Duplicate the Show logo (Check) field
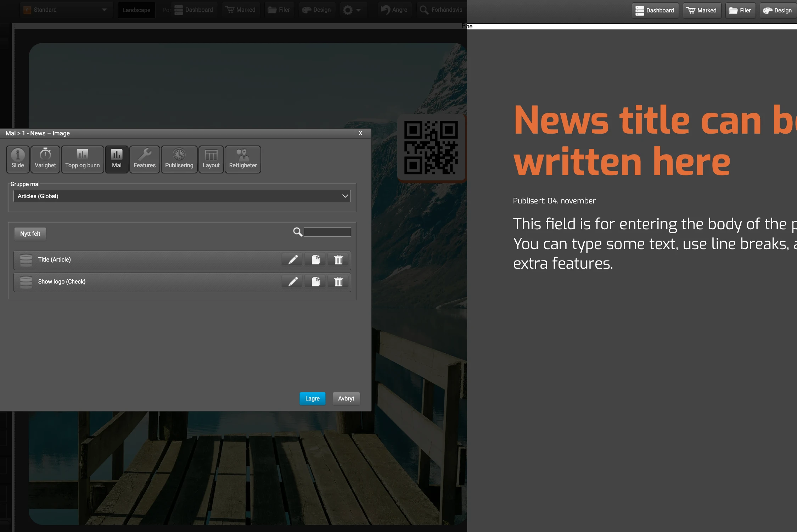The image size is (797, 532). pos(315,282)
